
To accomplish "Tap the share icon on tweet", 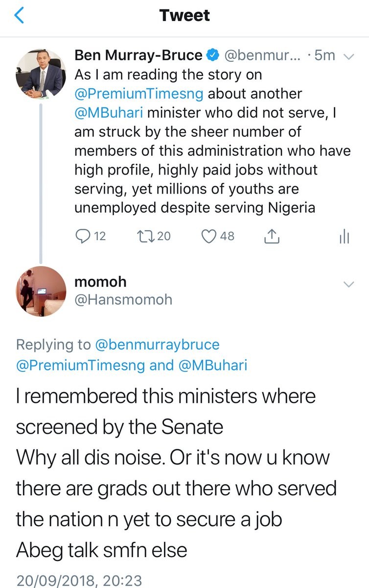I will [x=271, y=237].
